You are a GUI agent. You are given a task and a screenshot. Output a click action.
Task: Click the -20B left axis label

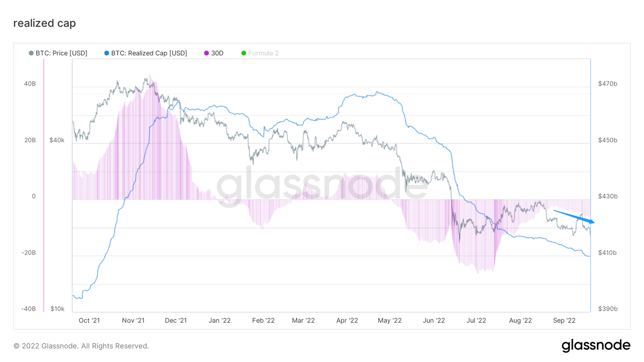click(x=28, y=253)
